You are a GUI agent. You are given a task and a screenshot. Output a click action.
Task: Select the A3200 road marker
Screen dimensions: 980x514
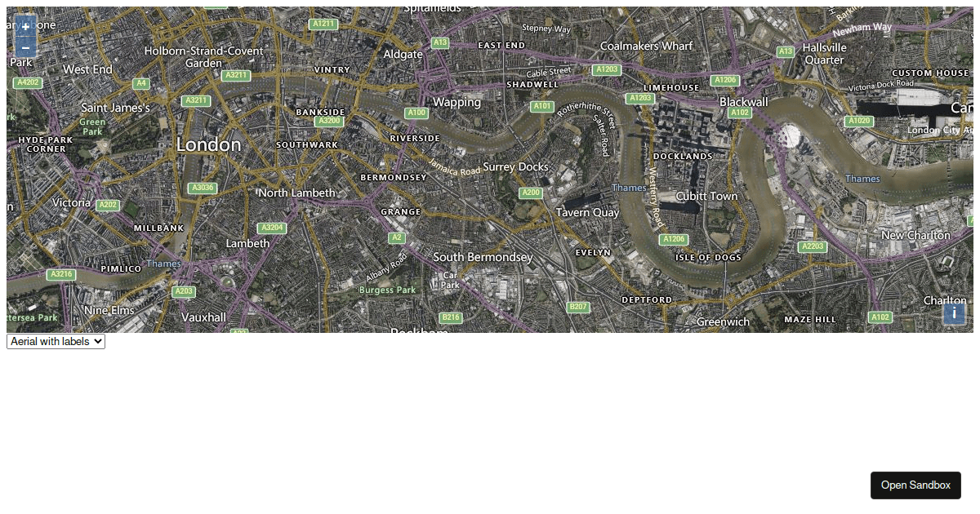tap(329, 121)
